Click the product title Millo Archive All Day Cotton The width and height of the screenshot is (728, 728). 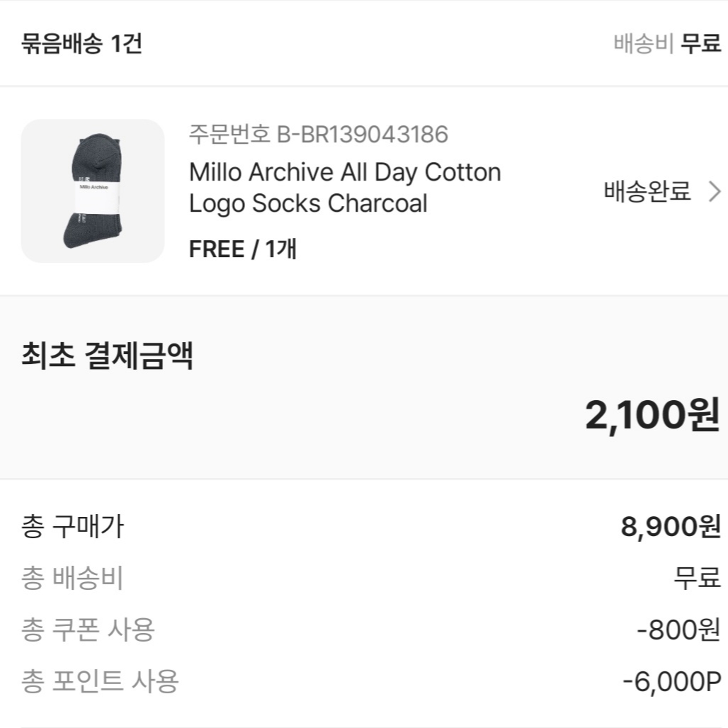click(344, 171)
